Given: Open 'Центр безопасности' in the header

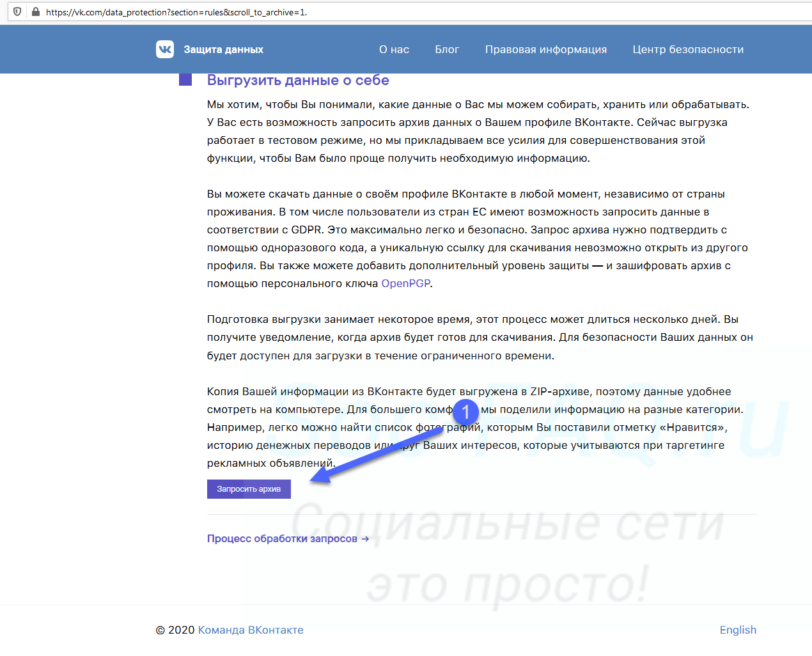Looking at the screenshot, I should pyautogui.click(x=688, y=49).
